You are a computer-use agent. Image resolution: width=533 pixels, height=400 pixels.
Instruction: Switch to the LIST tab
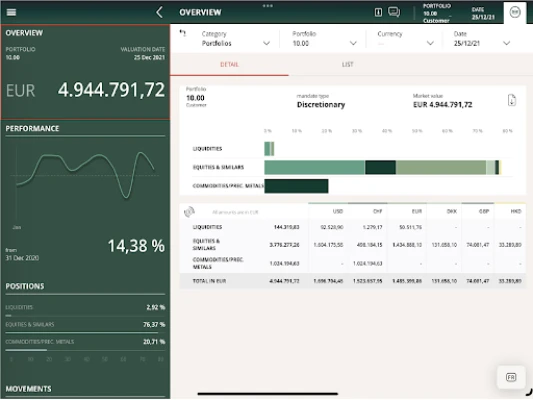(x=347, y=65)
